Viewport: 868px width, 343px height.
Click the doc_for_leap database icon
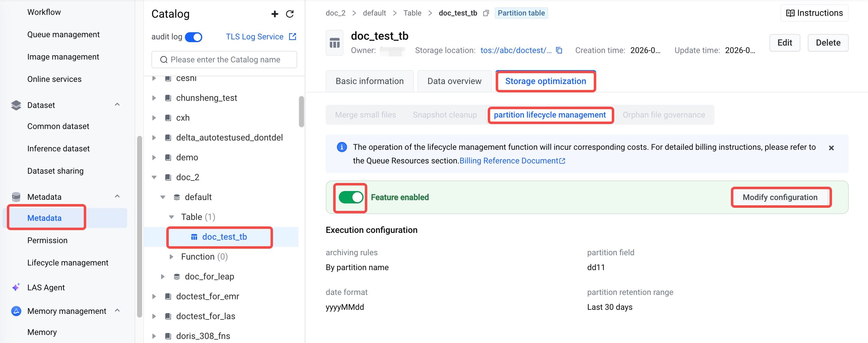coord(177,276)
